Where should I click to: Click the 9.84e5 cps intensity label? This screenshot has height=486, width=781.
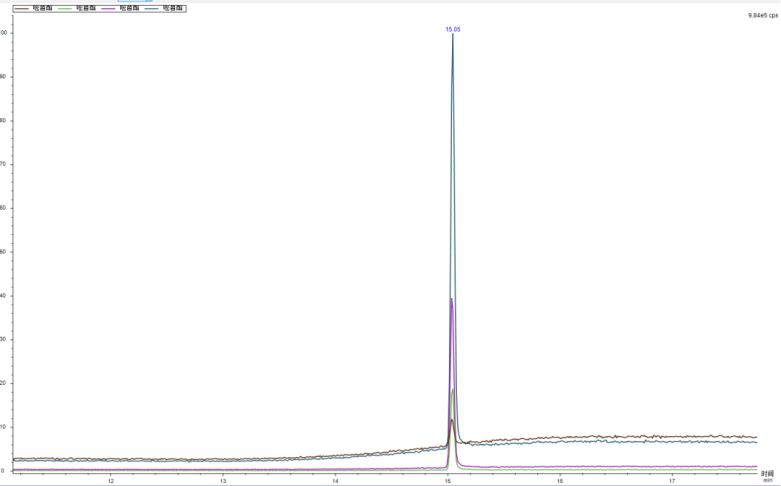tap(763, 15)
